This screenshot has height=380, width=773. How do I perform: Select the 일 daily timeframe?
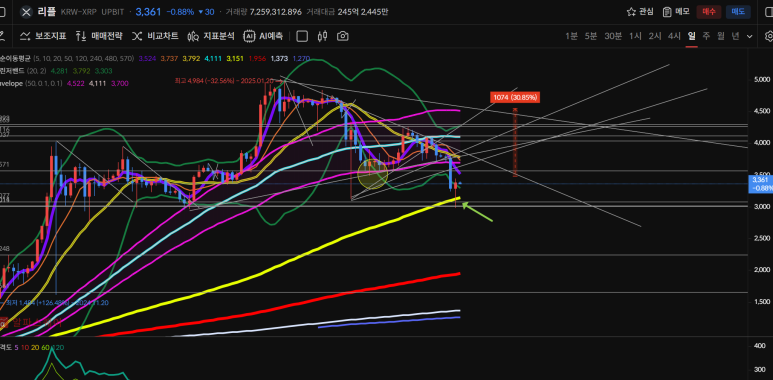coord(692,36)
